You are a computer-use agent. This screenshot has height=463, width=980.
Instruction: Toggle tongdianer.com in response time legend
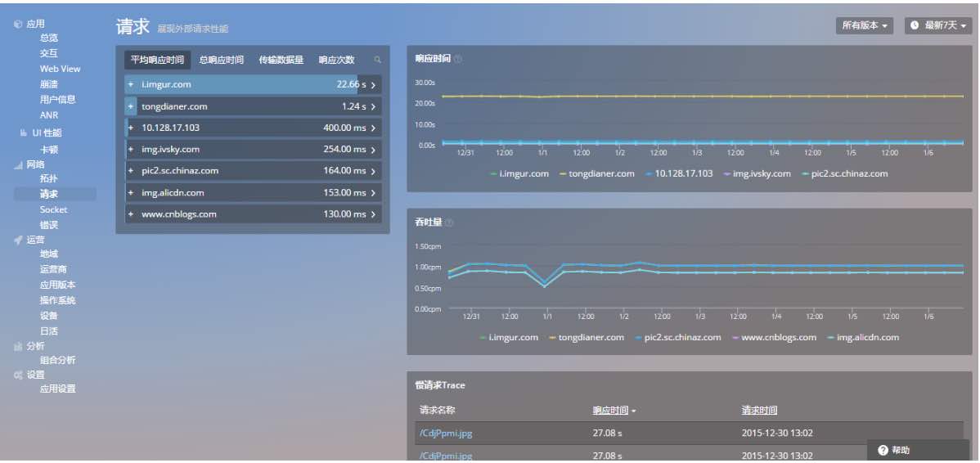coord(597,173)
